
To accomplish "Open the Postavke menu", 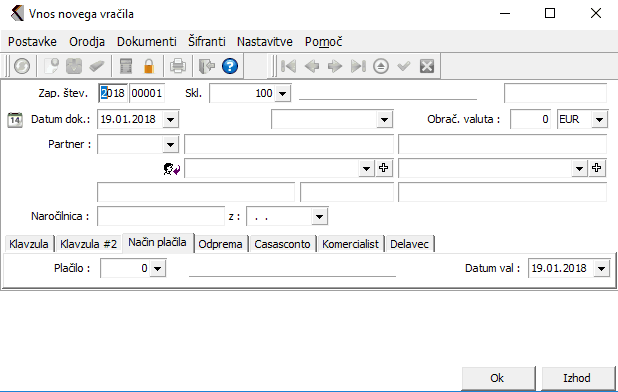I will click(x=32, y=42).
